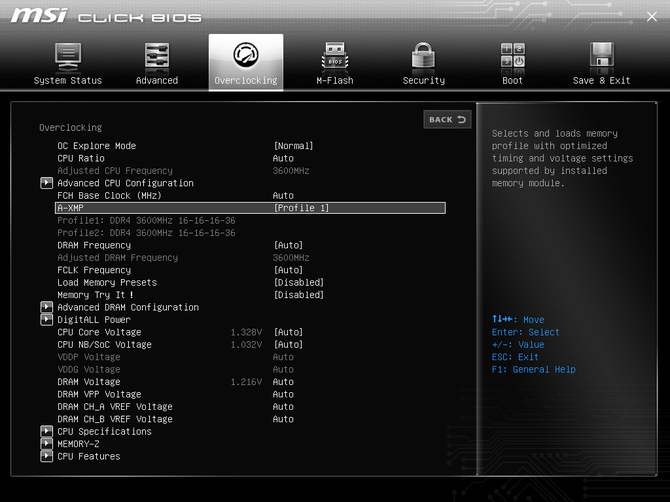
Task: Select the FCLK Frequency label
Action: pos(94,270)
